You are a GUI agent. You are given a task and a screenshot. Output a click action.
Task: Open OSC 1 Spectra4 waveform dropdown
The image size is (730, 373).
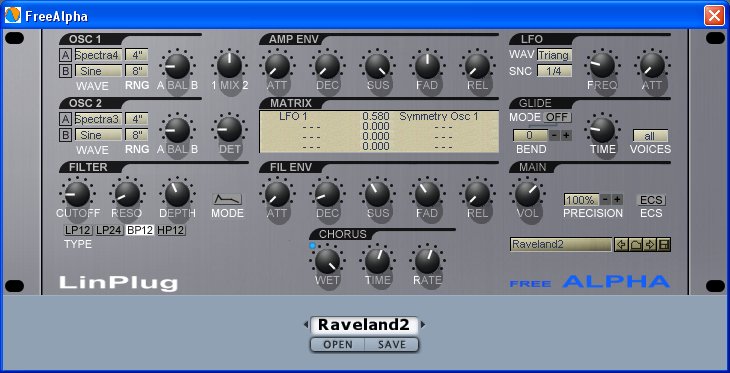[98, 55]
